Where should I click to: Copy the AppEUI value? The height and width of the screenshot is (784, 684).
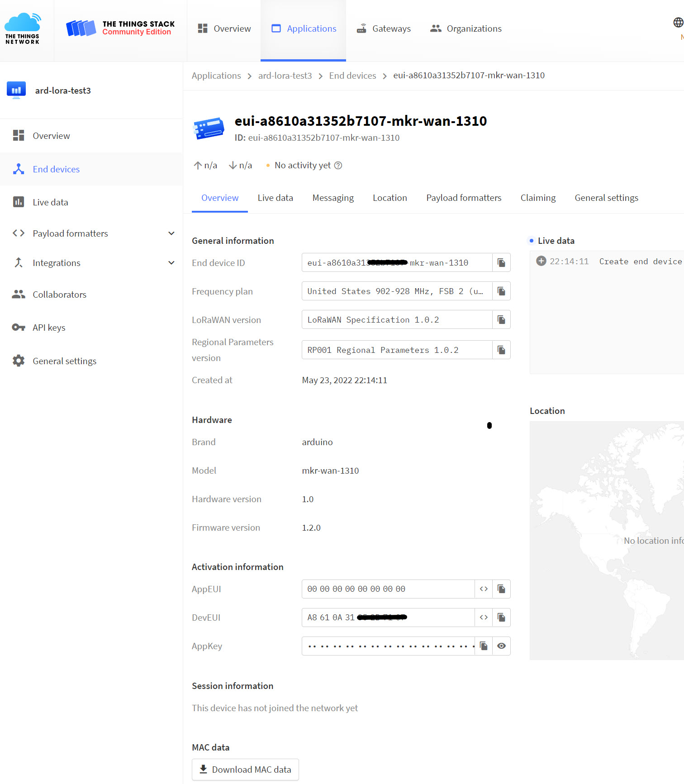(x=501, y=589)
